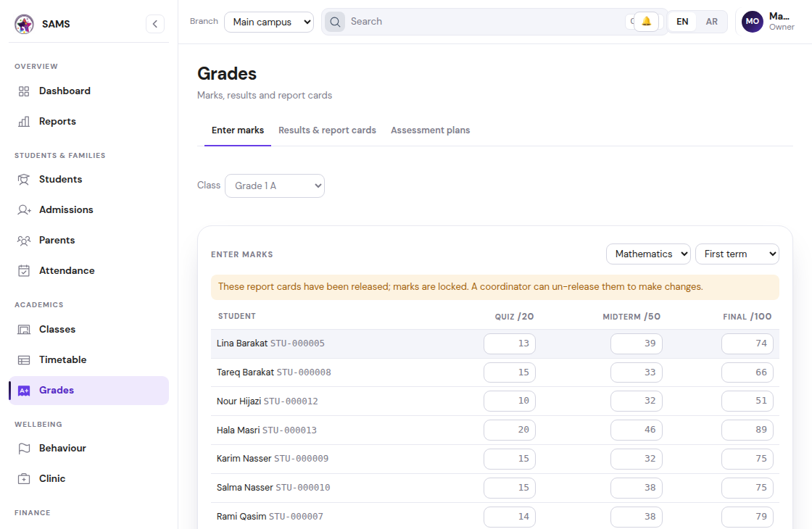Click Tareq Barakat's midterm mark field
This screenshot has width=812, height=529.
point(637,372)
